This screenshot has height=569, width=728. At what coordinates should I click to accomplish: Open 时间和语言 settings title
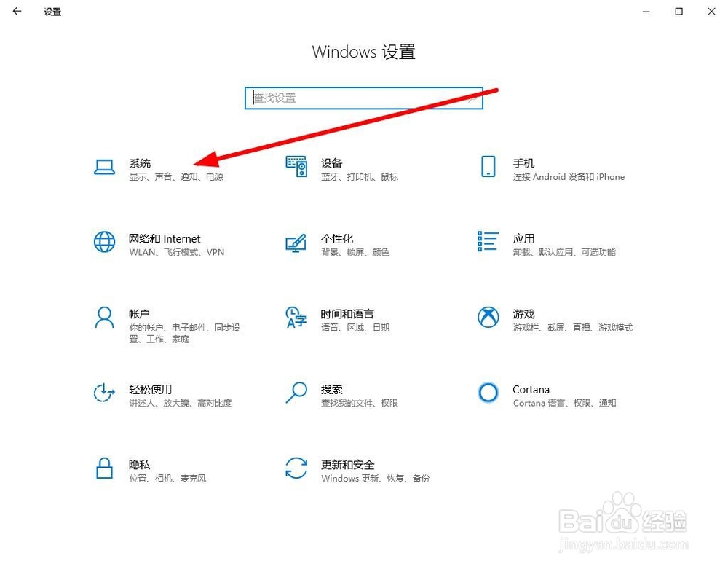pyautogui.click(x=347, y=314)
